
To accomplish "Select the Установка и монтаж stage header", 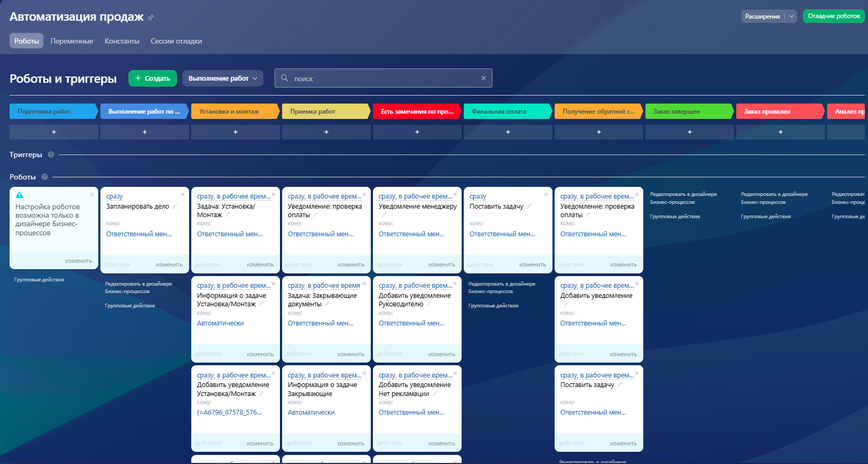I will coord(235,111).
